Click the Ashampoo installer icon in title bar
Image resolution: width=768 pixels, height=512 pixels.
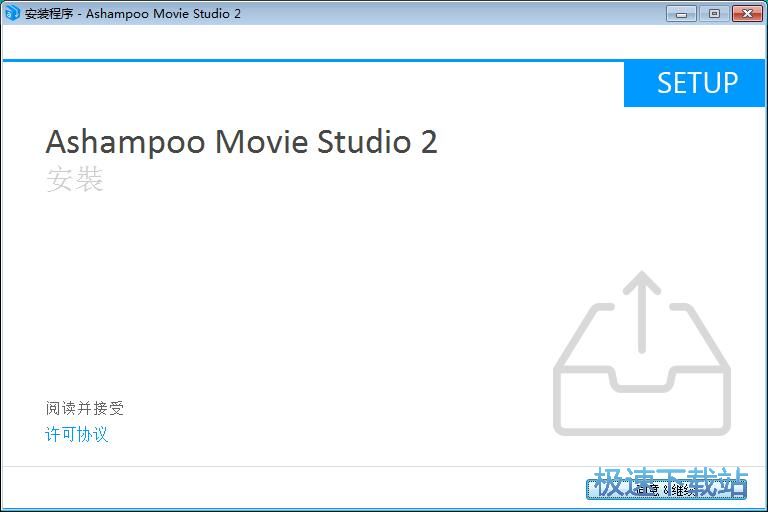point(12,13)
